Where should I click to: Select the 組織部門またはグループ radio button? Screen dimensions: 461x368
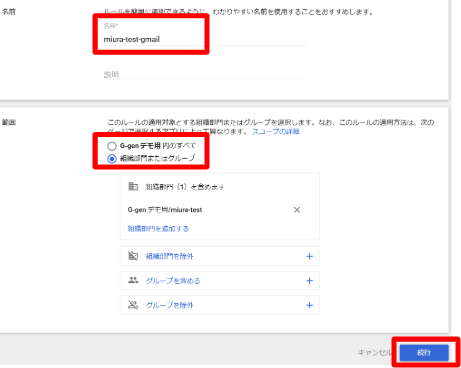coord(112,159)
